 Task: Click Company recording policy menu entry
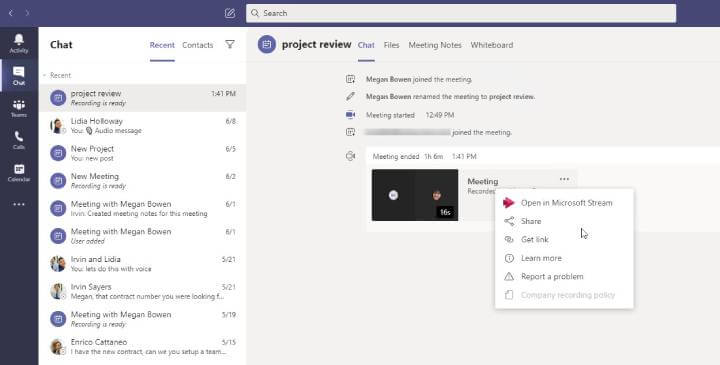pos(564,295)
